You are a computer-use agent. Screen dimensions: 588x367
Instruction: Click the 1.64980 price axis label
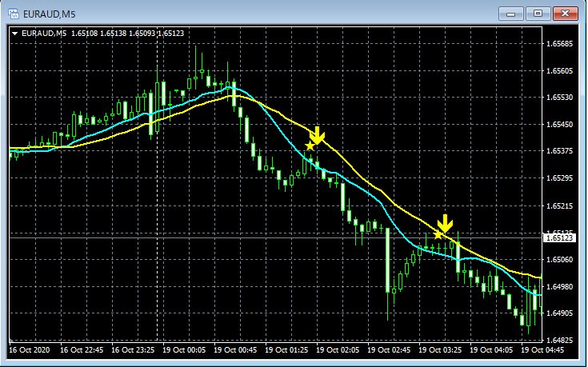(x=559, y=287)
